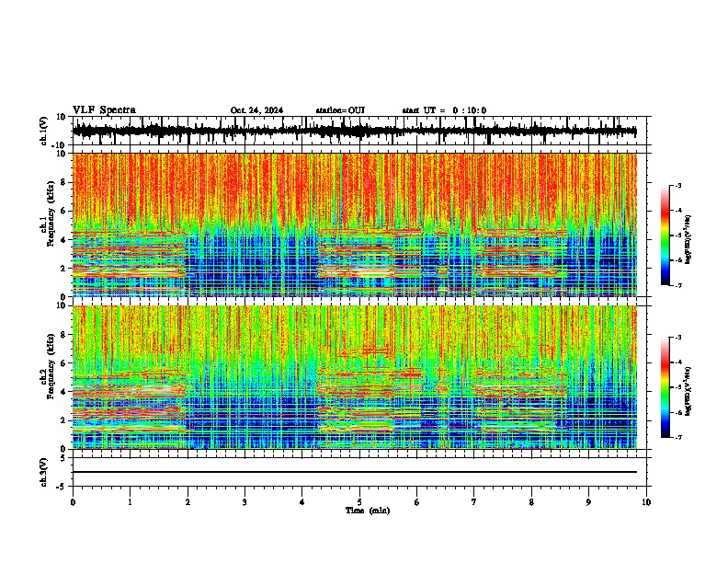Click the ch.2 spectrogram color scale bar
728x563 pixels.
tap(665, 387)
